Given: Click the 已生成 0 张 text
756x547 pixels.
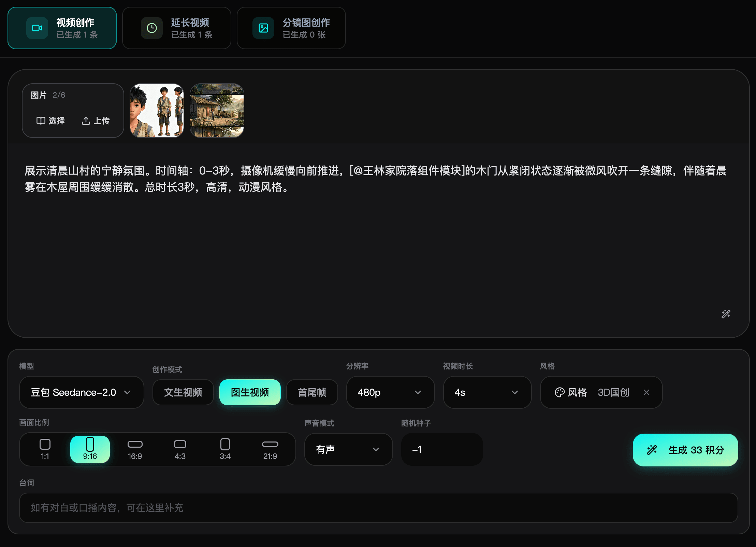Looking at the screenshot, I should point(304,34).
